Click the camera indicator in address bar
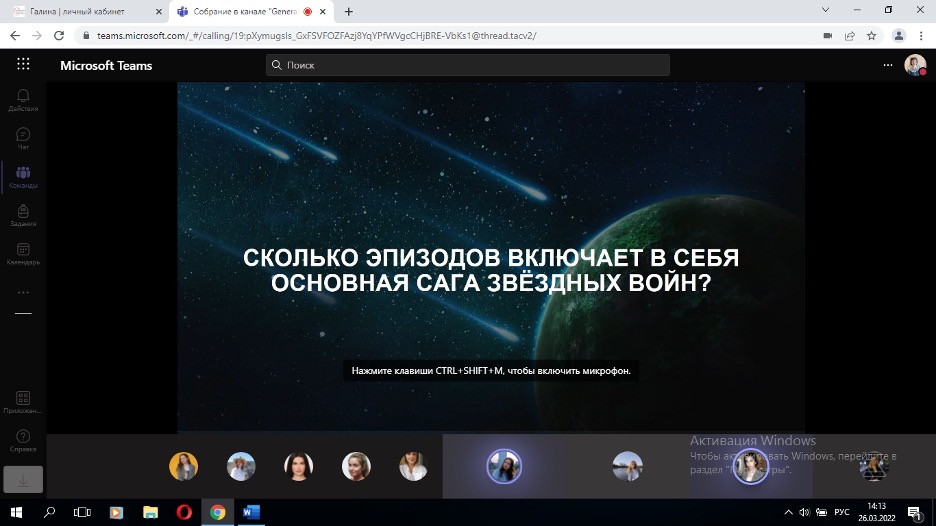 pos(827,35)
